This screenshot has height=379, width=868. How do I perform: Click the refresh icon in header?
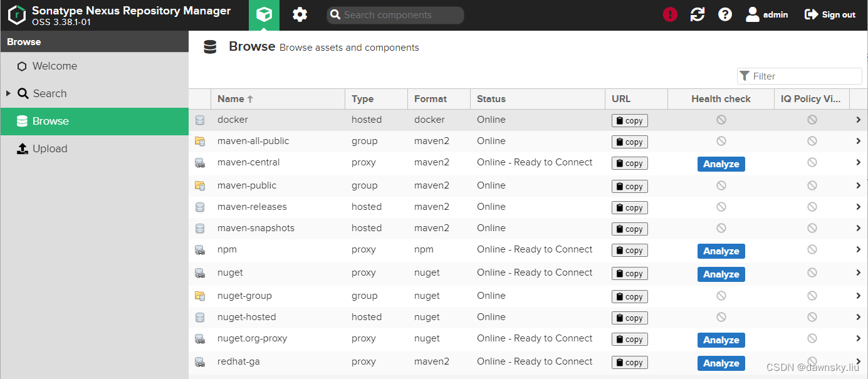pyautogui.click(x=698, y=14)
